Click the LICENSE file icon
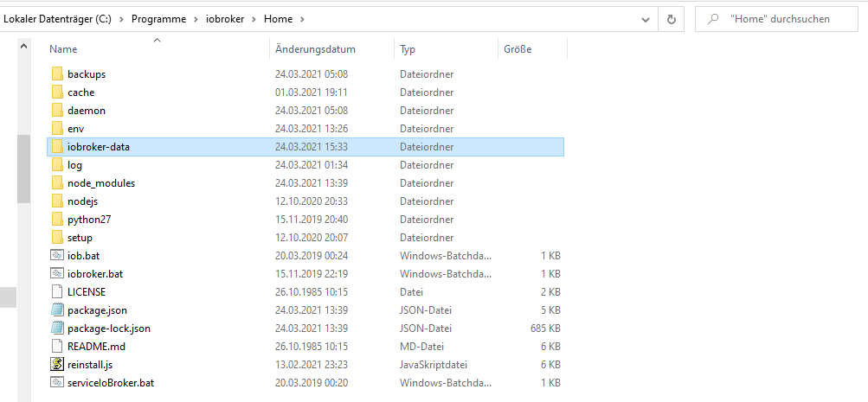Image resolution: width=868 pixels, height=402 pixels. (57, 292)
